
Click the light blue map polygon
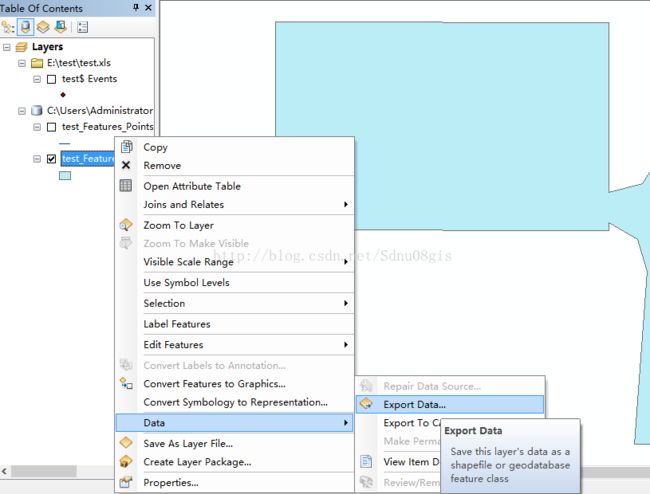pyautogui.click(x=442, y=126)
